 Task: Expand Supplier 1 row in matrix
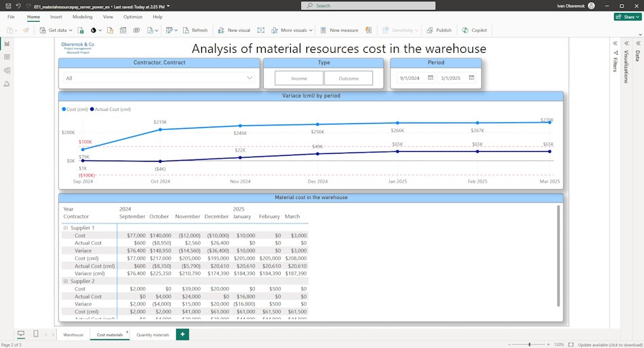pyautogui.click(x=65, y=227)
